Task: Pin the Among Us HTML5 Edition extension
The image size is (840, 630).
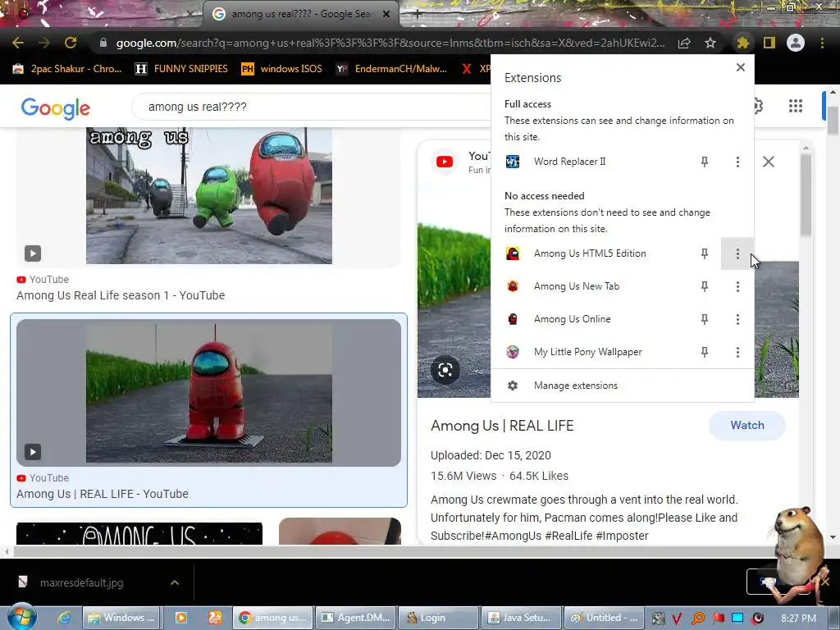Action: tap(705, 253)
